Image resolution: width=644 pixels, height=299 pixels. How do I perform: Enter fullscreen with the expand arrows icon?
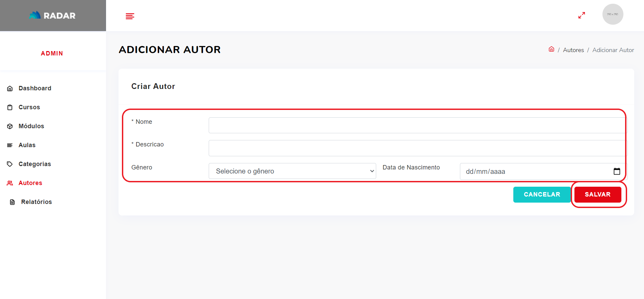click(x=582, y=16)
